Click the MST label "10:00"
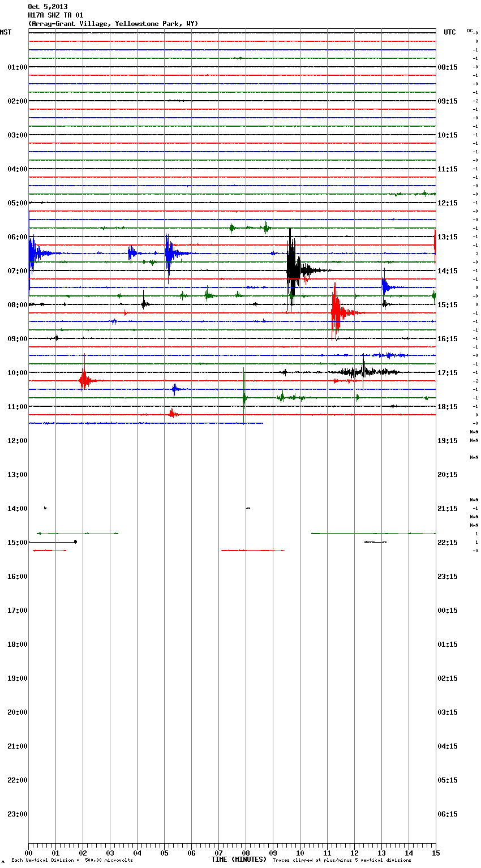481x868 pixels. (x=18, y=373)
